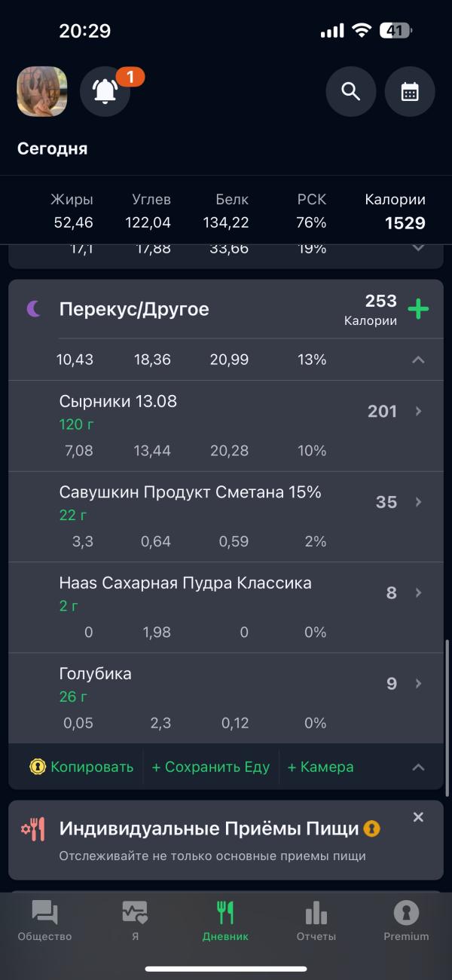Collapse the meal footer actions chevron
This screenshot has width=452, height=980.
418,767
